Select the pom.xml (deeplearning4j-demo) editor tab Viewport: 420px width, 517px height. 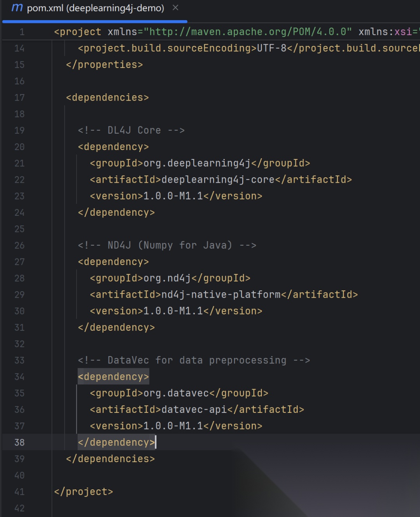pyautogui.click(x=94, y=9)
